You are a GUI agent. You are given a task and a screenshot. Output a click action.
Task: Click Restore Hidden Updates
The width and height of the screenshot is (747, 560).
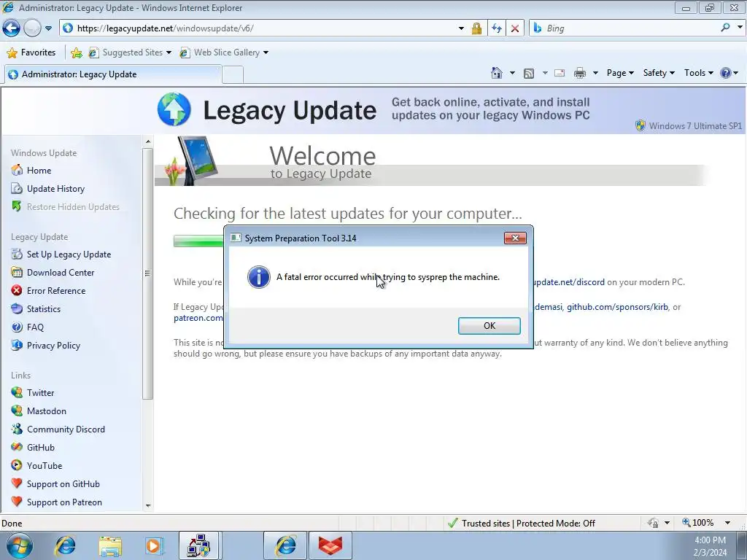click(x=73, y=206)
